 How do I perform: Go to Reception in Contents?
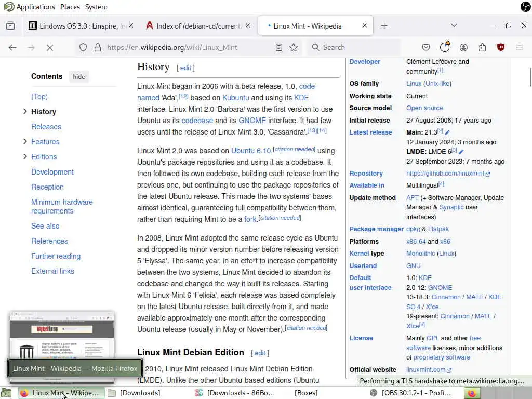tap(47, 187)
